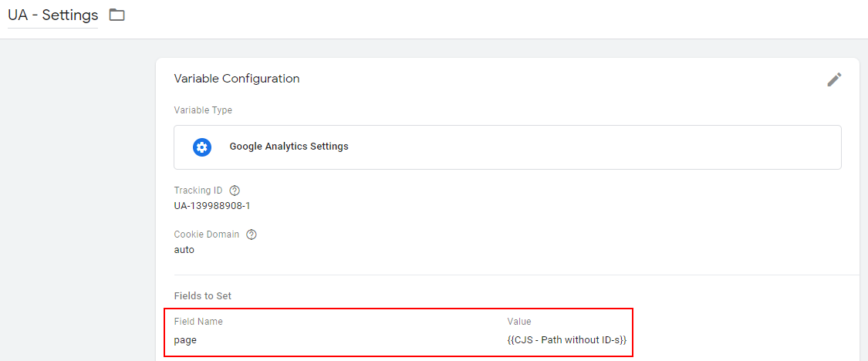Viewport: 868px width, 361px height.
Task: Click the folder icon beside UA - Settings
Action: tap(117, 15)
